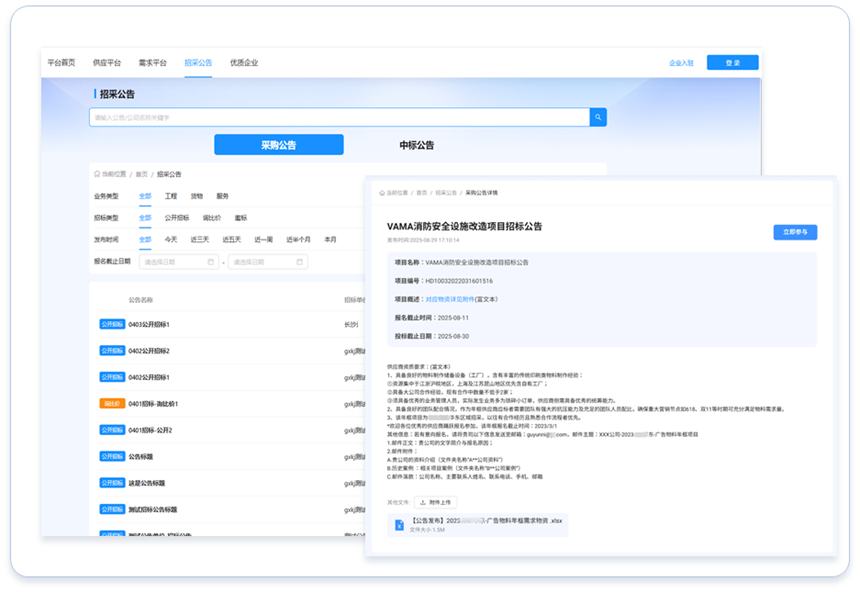
Task: Filter 发布时间 by 近半个月
Action: point(298,240)
